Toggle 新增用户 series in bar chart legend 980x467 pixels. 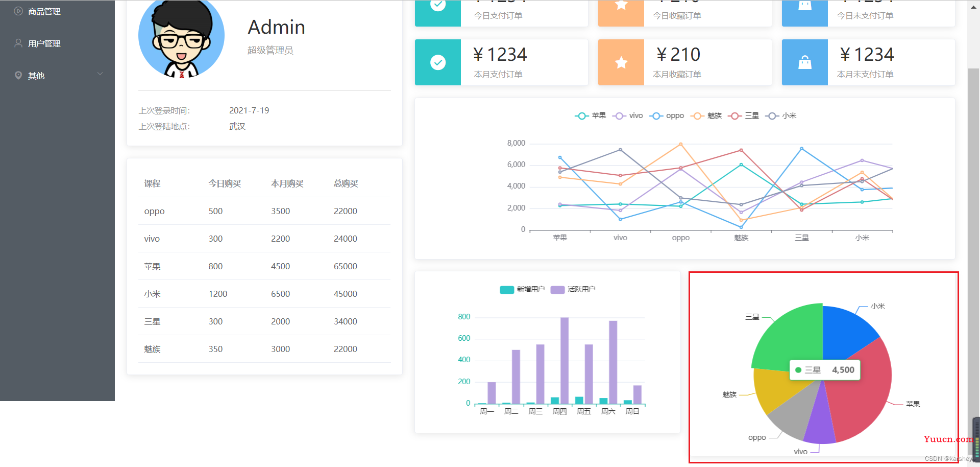click(522, 289)
